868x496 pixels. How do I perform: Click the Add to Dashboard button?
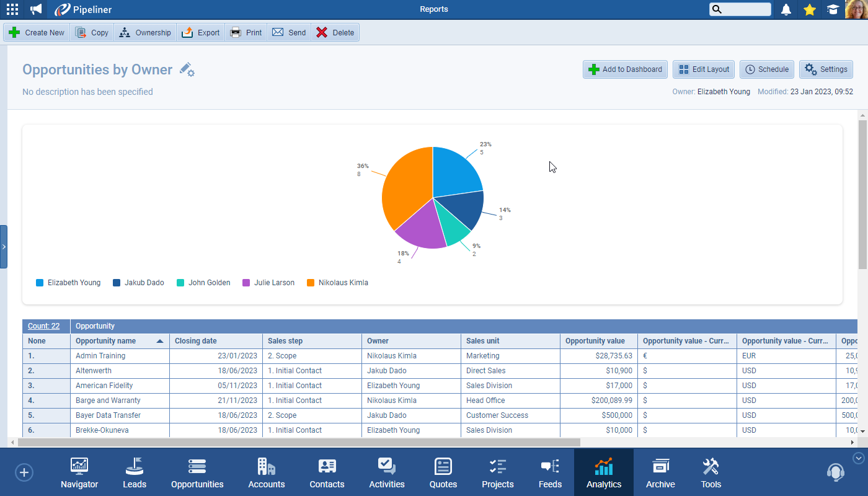point(625,69)
